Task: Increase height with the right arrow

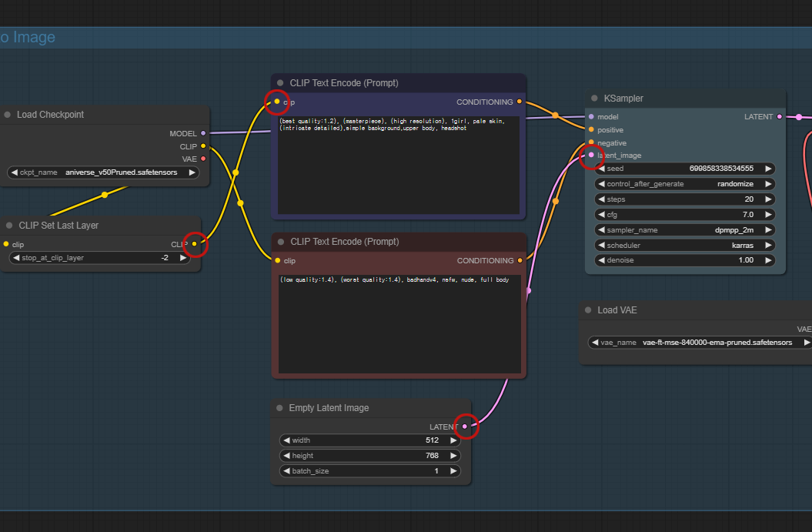Action: click(x=453, y=456)
